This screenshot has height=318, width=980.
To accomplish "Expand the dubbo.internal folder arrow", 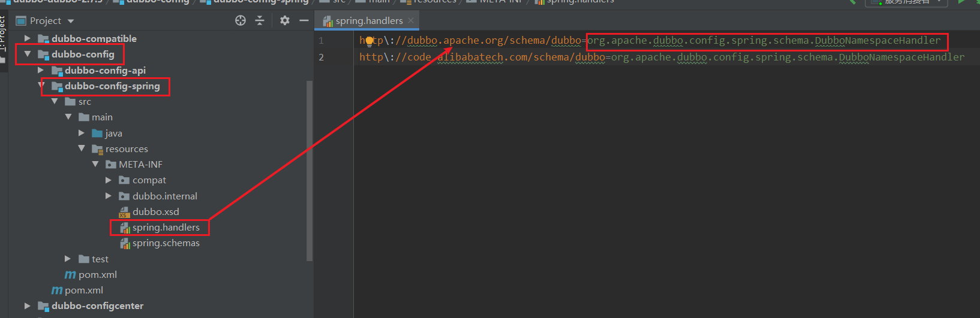I will point(109,196).
